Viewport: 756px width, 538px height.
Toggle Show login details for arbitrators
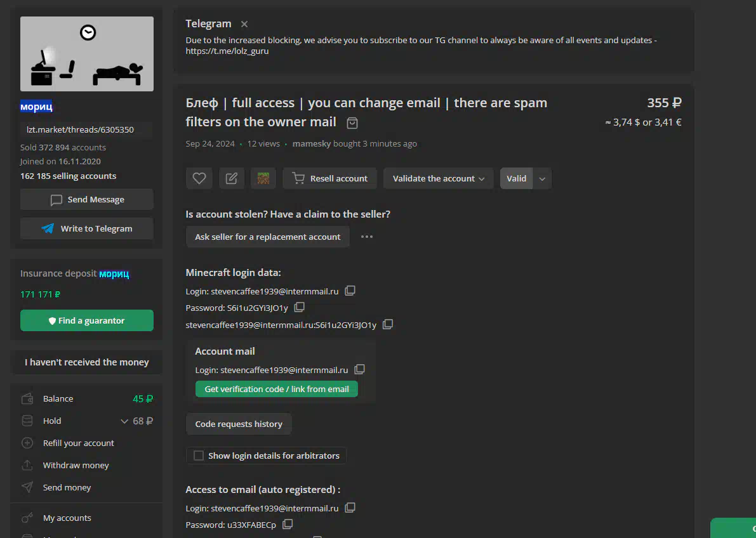click(x=199, y=456)
